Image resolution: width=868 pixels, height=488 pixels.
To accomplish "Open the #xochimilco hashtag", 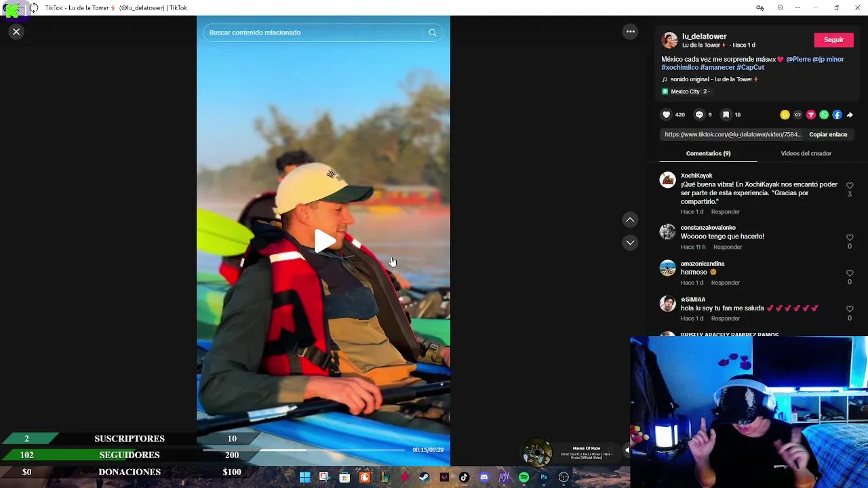I will [679, 67].
